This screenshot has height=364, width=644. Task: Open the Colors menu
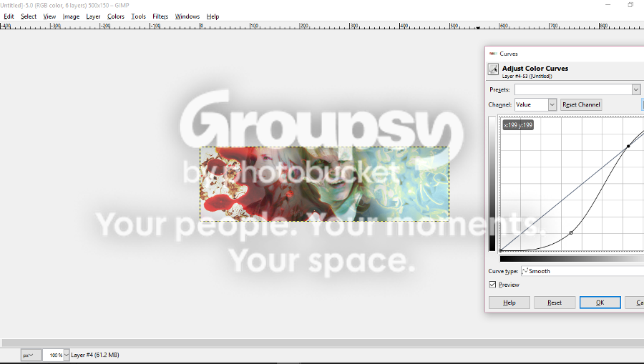pos(115,16)
